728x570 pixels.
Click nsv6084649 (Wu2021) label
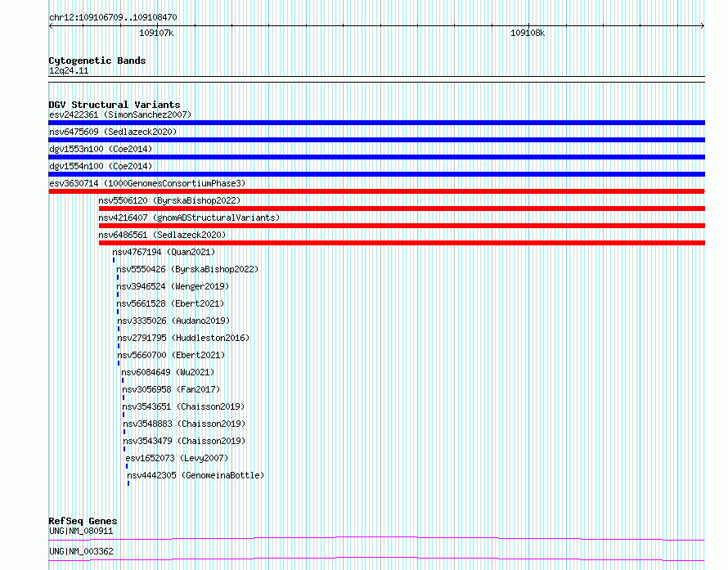click(168, 372)
